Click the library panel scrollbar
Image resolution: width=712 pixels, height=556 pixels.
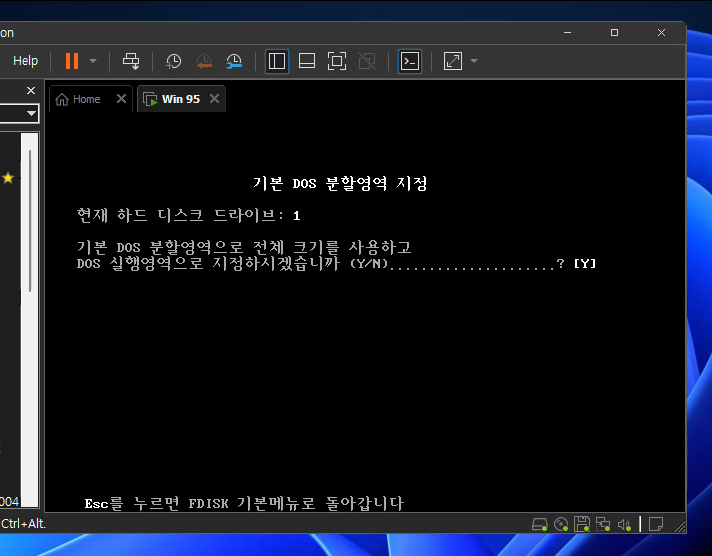pos(30,221)
